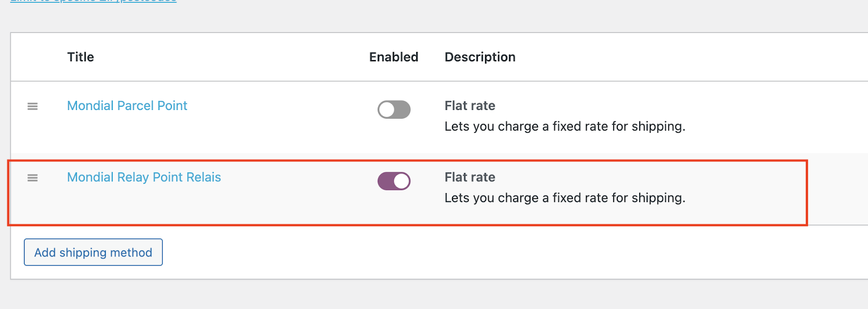Screen dimensions: 868x309
Task: Click the fixed rate description in Relay Point row
Action: [x=565, y=198]
